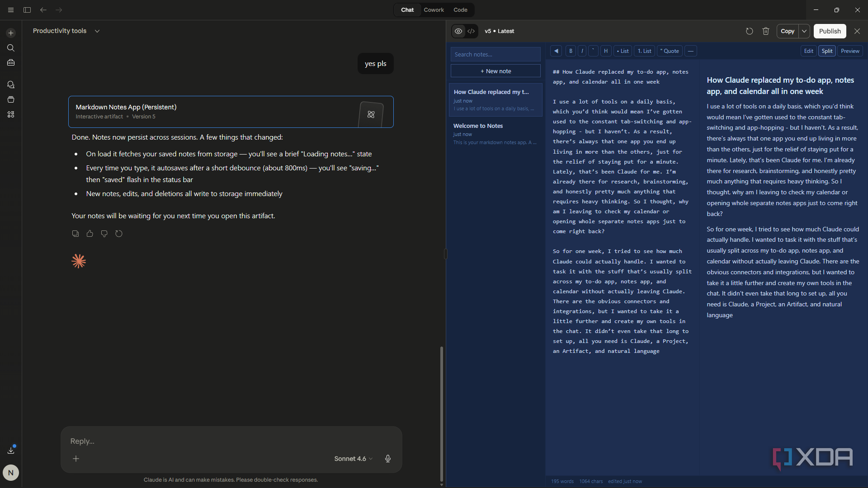Open the v5 Latest version selector

(499, 31)
